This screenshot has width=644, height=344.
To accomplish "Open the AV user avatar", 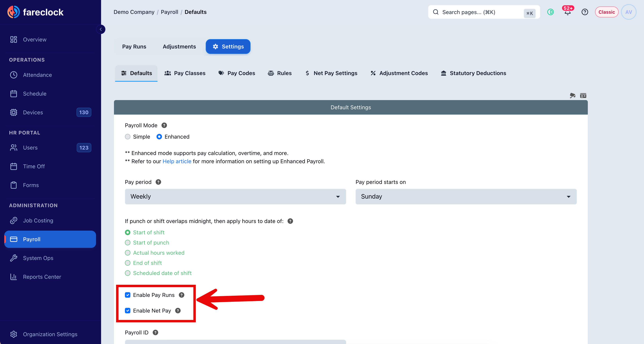I will tap(629, 12).
